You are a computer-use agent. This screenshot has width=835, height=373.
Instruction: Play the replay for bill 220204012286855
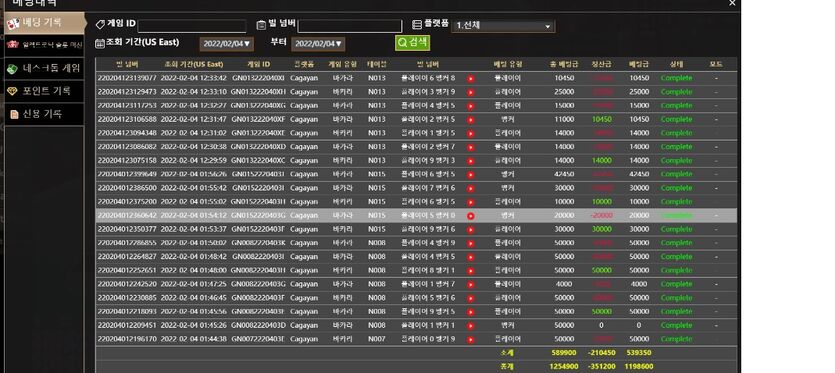(x=471, y=244)
